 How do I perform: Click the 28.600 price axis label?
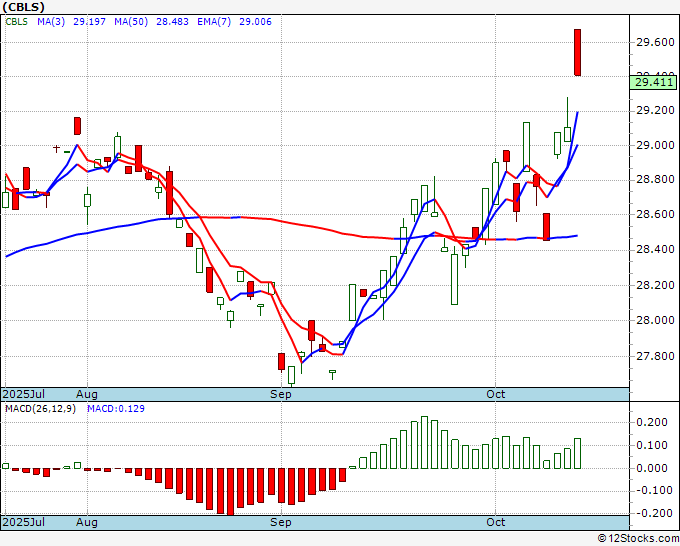[x=655, y=214]
